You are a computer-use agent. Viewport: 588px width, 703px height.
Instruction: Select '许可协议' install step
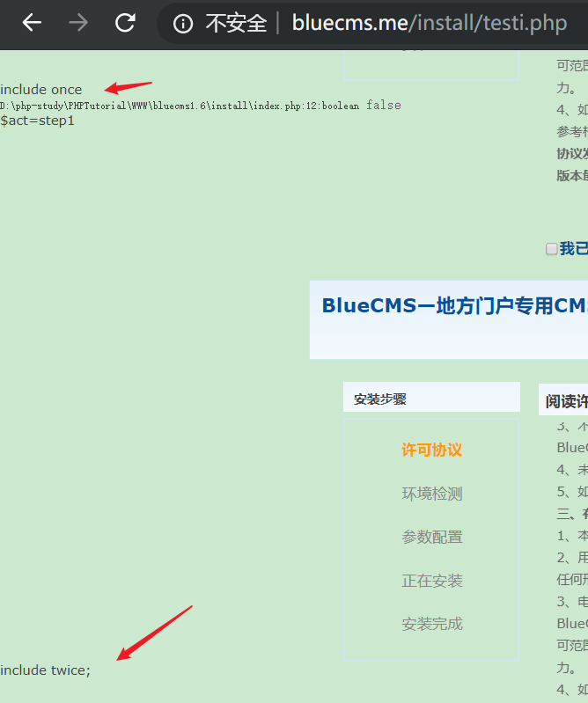[x=431, y=450]
